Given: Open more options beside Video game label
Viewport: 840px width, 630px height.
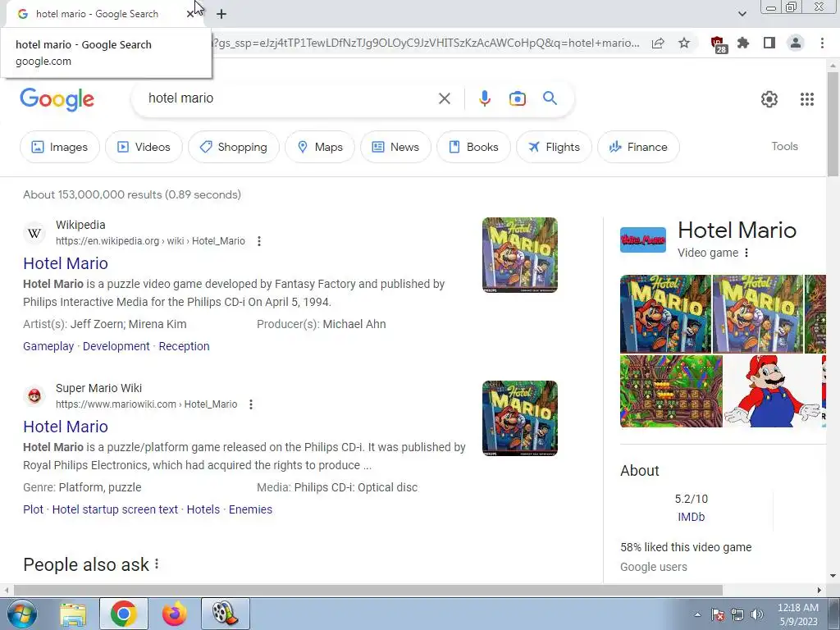Looking at the screenshot, I should click(x=746, y=253).
